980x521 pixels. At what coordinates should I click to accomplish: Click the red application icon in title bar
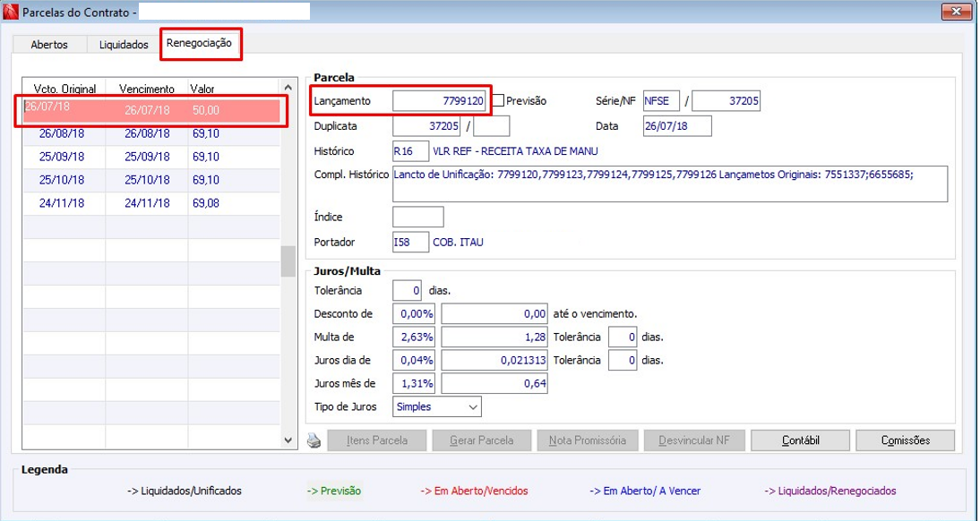point(11,12)
